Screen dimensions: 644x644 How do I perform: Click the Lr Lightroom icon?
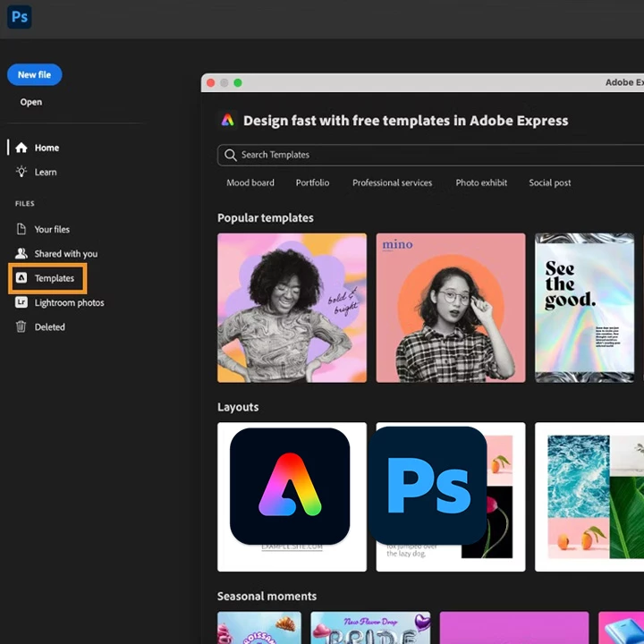(x=21, y=302)
